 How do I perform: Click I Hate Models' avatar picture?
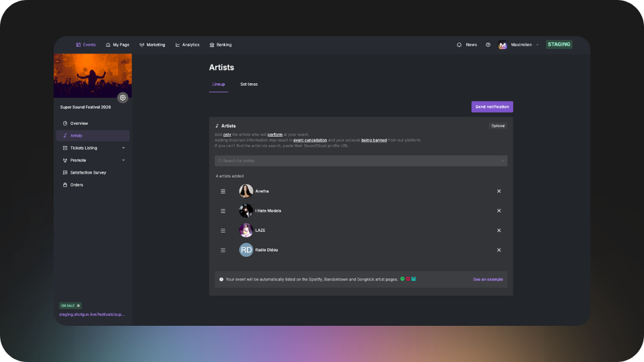[x=246, y=211]
